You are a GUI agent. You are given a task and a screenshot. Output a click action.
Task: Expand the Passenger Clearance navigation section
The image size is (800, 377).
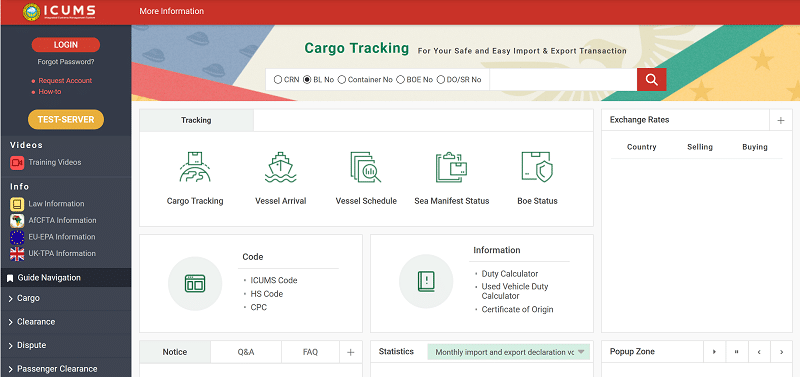pyautogui.click(x=66, y=368)
